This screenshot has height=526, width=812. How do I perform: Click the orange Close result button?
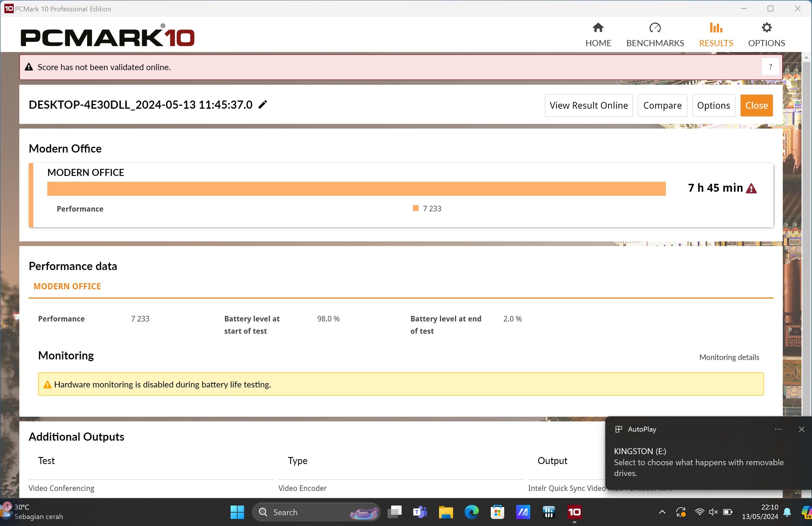point(756,105)
